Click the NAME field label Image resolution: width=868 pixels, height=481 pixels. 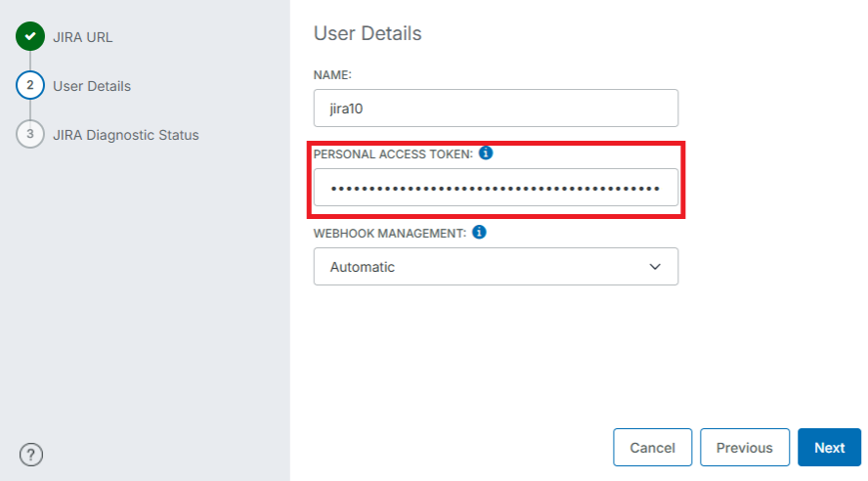pos(332,75)
